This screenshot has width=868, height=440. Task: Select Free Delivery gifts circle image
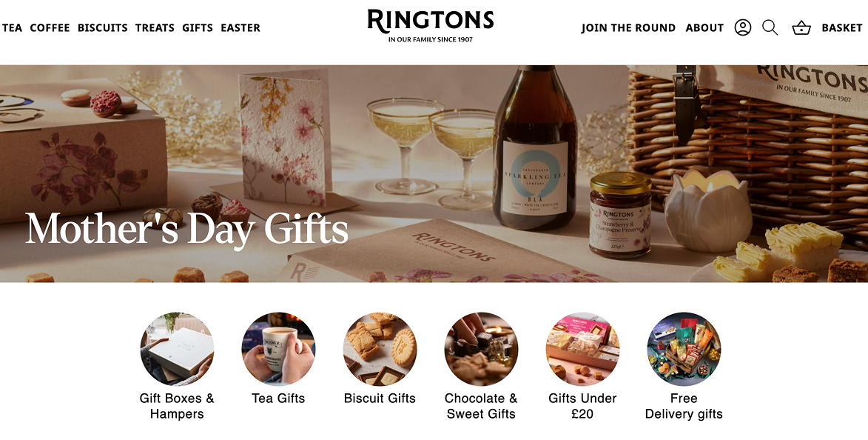coord(684,349)
